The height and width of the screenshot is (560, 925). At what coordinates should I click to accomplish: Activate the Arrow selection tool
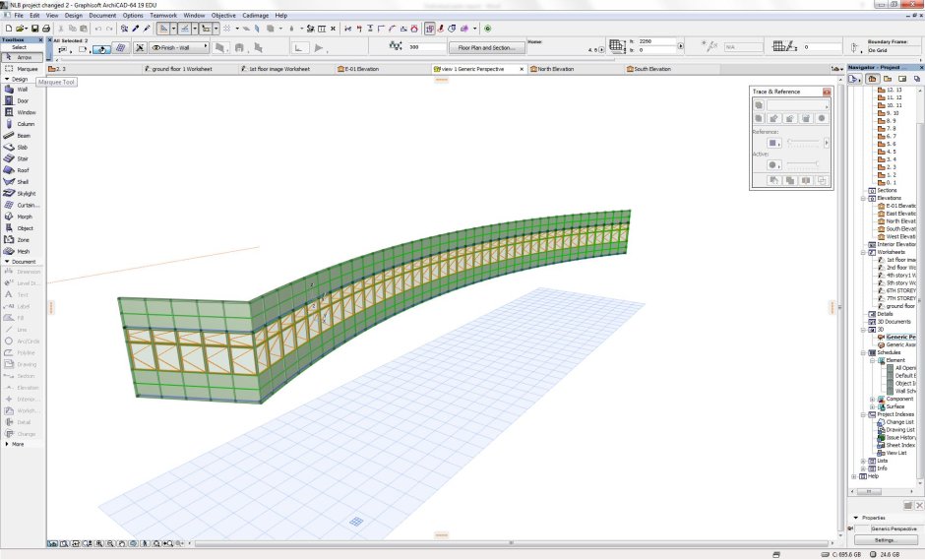22,57
